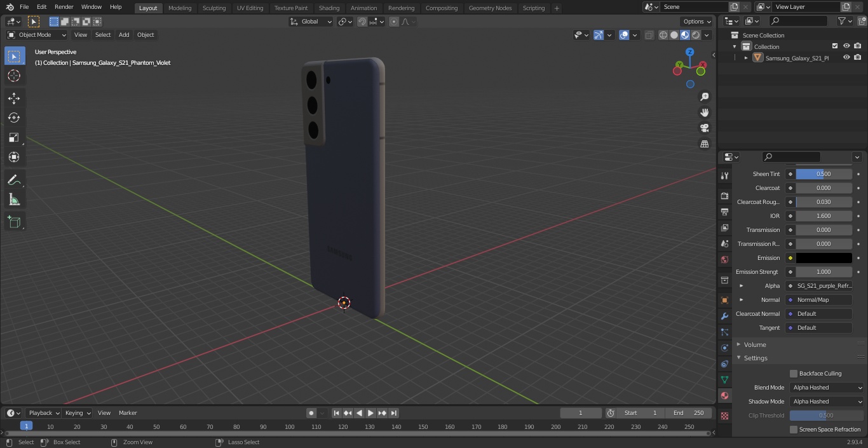Open Object Mode dropdown
This screenshot has height=448, width=868.
click(x=37, y=35)
